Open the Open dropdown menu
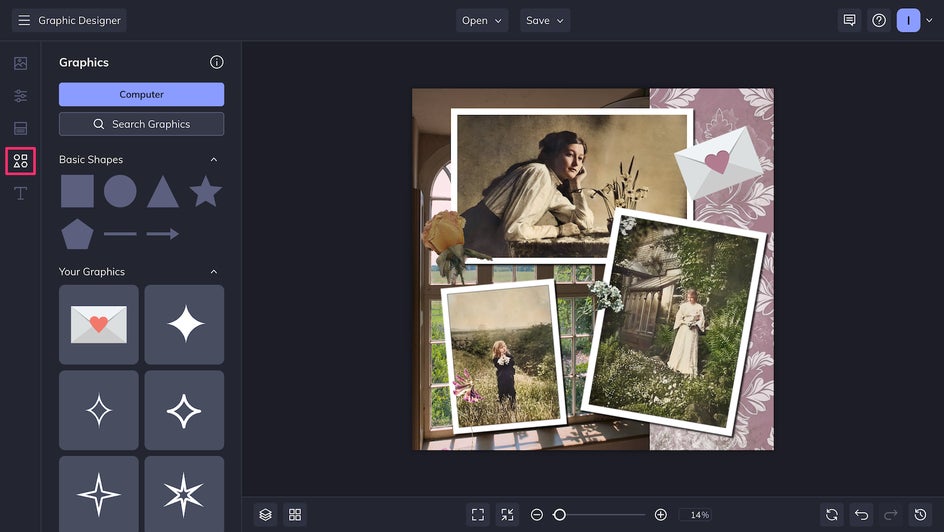The width and height of the screenshot is (944, 532). tap(482, 20)
